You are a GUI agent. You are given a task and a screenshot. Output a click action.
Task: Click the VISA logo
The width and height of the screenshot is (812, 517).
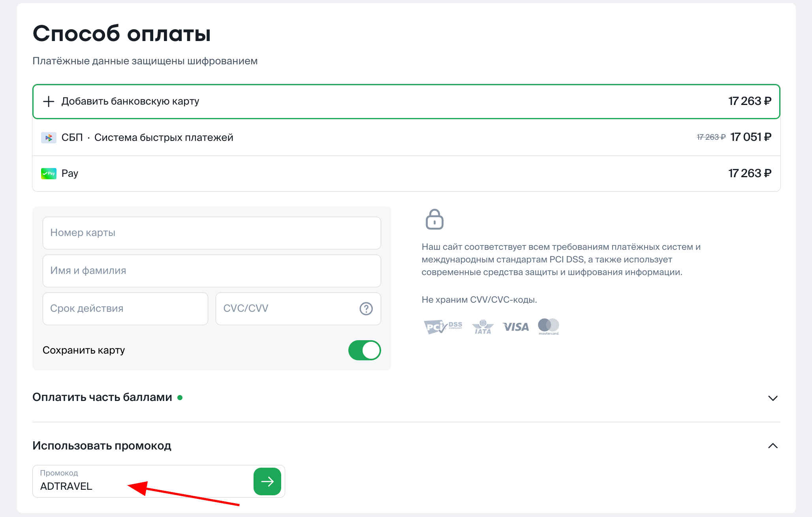pyautogui.click(x=515, y=327)
